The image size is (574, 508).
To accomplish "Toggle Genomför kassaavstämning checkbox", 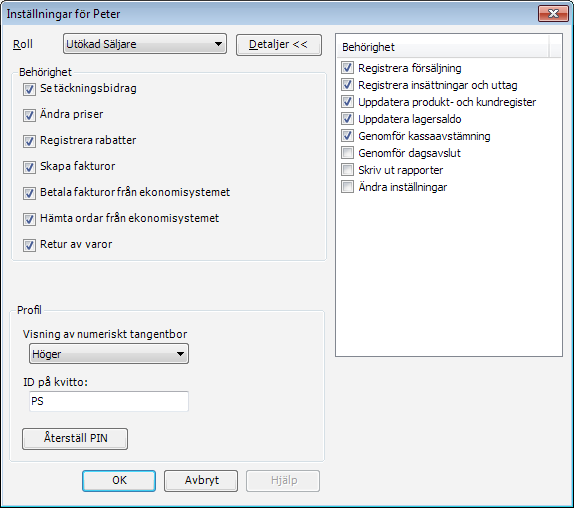I will tap(347, 136).
